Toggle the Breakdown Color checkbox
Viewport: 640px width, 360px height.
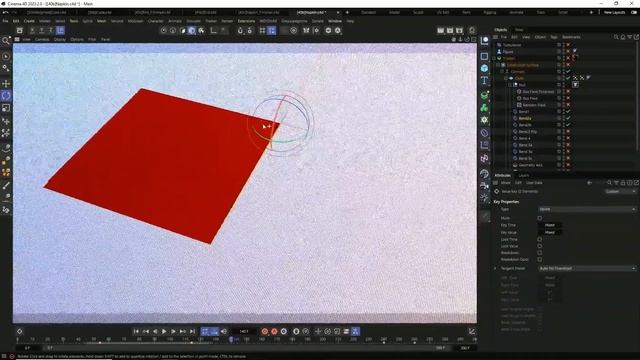(540, 259)
